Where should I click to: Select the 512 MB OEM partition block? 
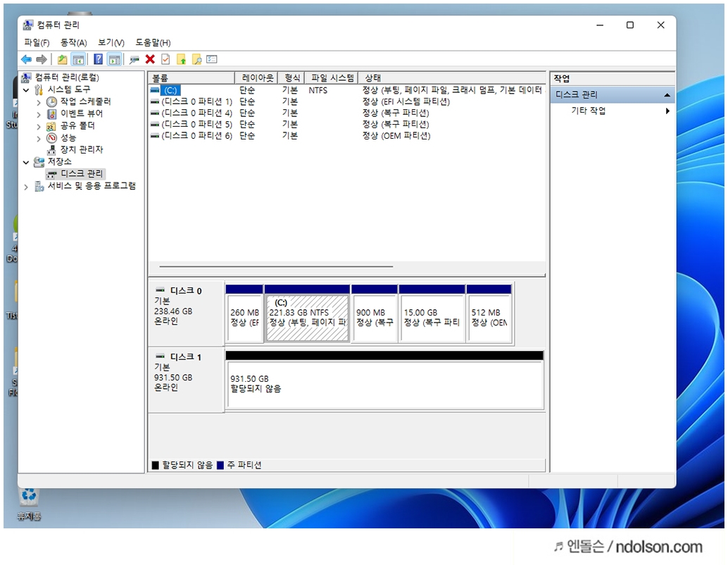pos(489,314)
